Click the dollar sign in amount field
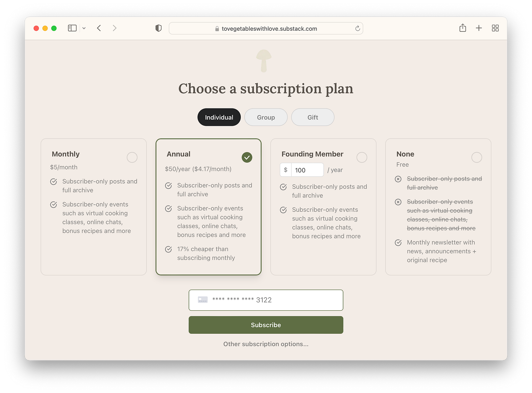Viewport: 532px width, 393px height. pyautogui.click(x=286, y=170)
